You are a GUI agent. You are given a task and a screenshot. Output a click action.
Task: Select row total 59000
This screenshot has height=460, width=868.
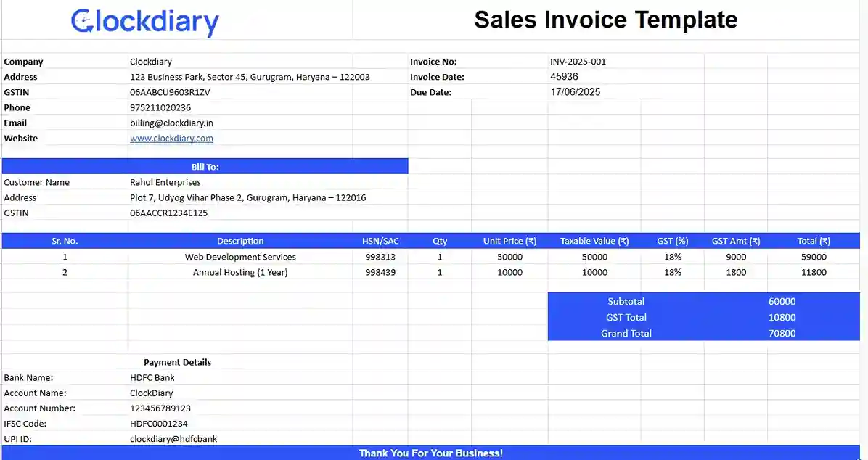[x=814, y=257]
